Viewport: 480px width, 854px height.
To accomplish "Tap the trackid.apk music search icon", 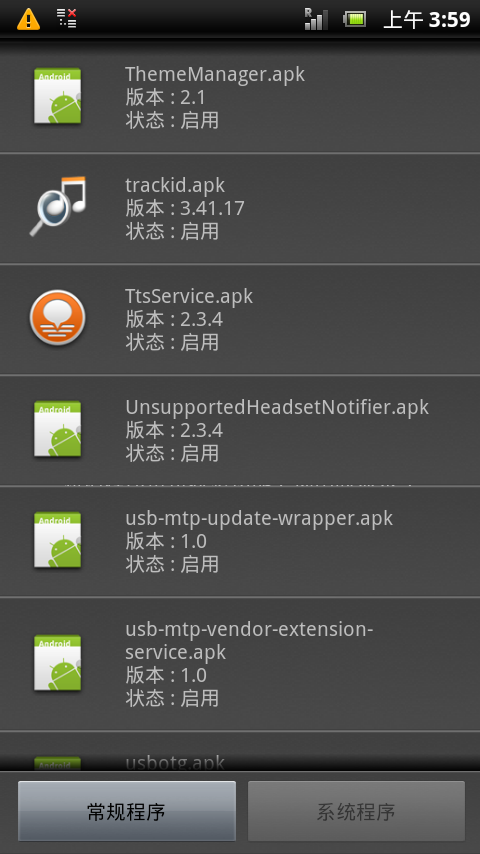I will [x=58, y=206].
